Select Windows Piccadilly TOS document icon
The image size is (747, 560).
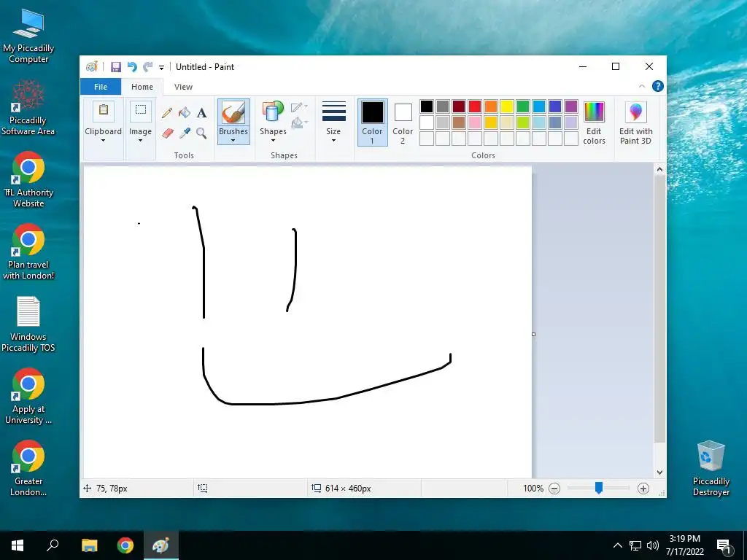28,324
